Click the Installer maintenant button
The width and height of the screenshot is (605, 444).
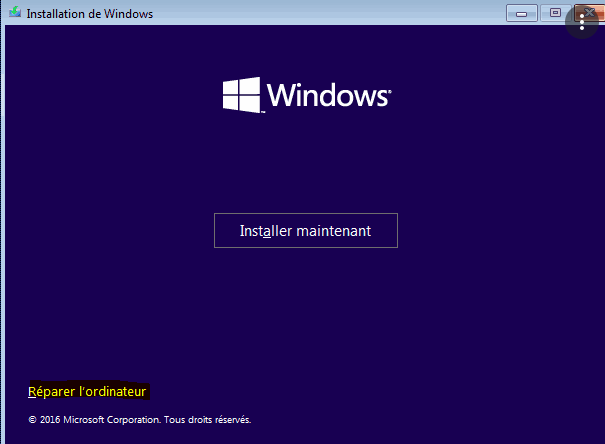(x=306, y=230)
